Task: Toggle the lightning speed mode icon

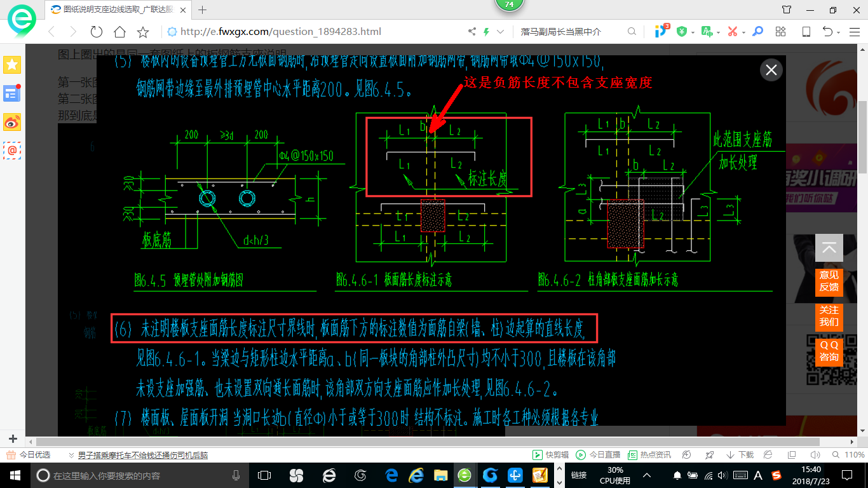Action: click(x=487, y=32)
